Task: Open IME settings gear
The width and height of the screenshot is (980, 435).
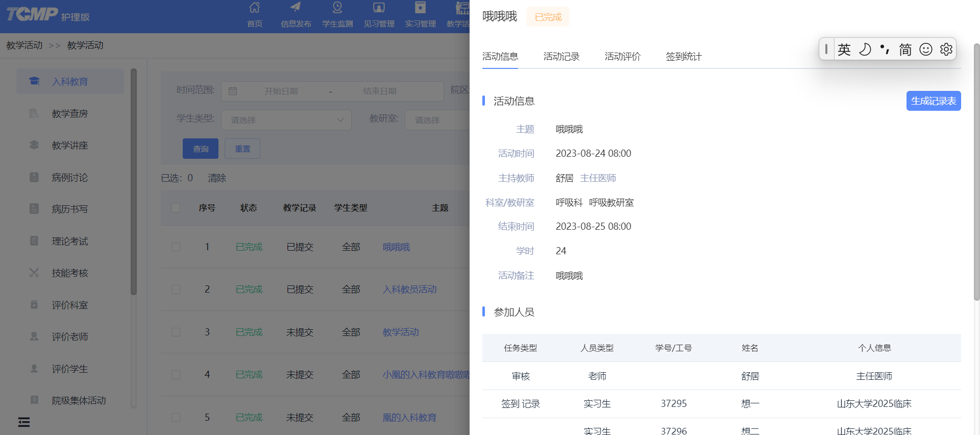Action: pyautogui.click(x=946, y=49)
